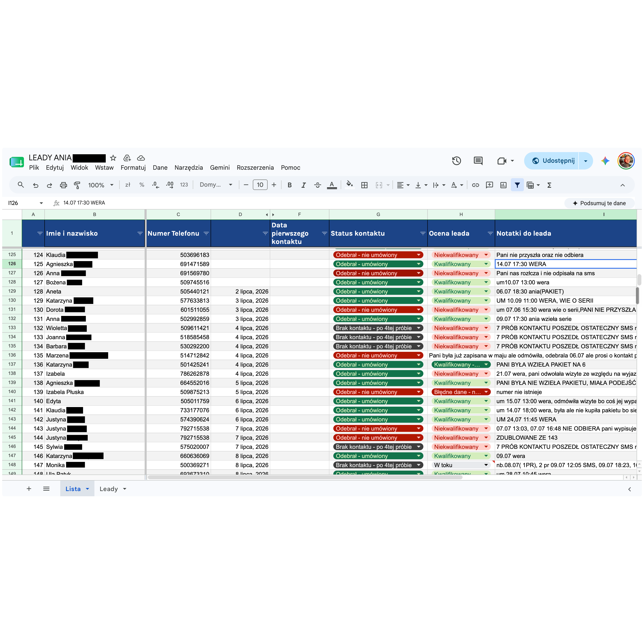Image resolution: width=644 pixels, height=644 pixels.
Task: Switch to Leady sheet tab
Action: [x=109, y=489]
